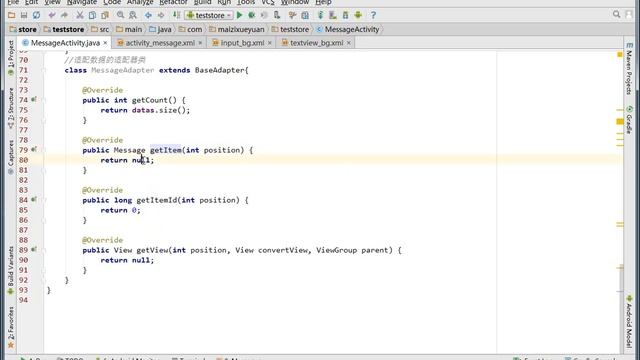This screenshot has height=360, width=640.
Task: Toggle the Build Variants tool window
Action: point(11,270)
